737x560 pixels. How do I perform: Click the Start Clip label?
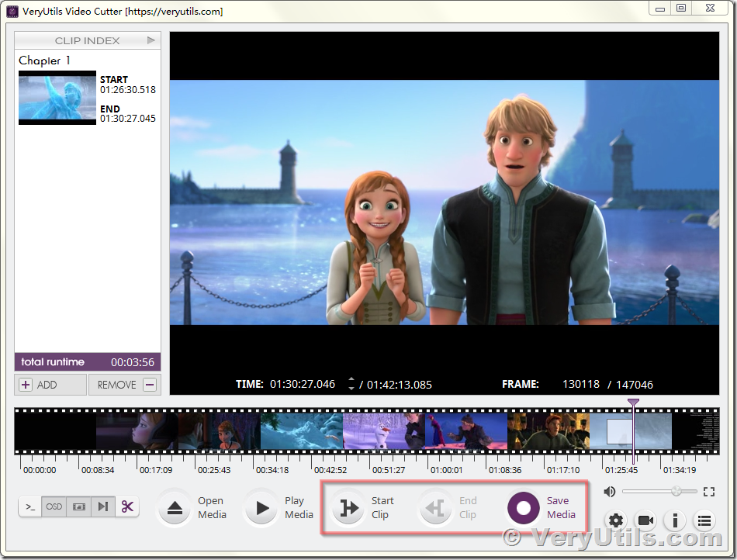382,508
